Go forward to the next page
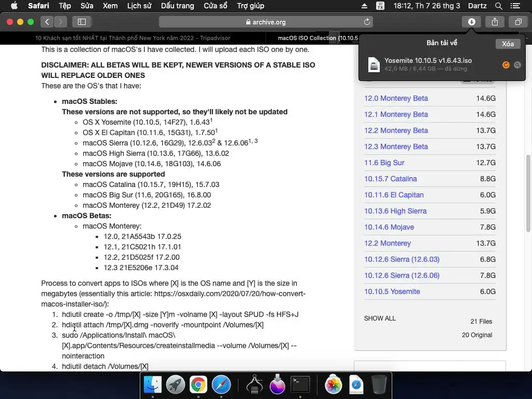The width and height of the screenshot is (532, 399). pos(60,22)
